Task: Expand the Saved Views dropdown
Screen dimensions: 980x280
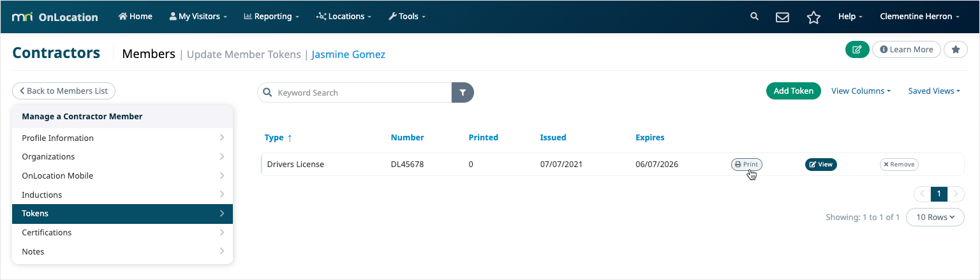Action: 934,91
